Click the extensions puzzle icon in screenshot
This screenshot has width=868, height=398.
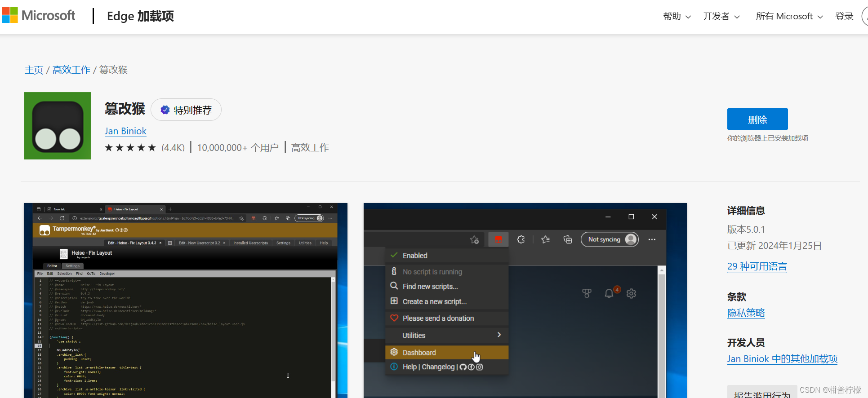click(521, 239)
